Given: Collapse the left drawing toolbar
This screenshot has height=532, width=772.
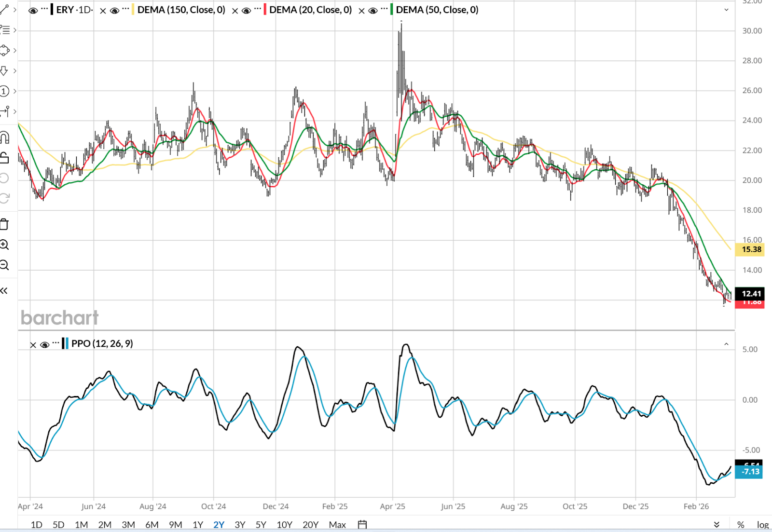Looking at the screenshot, I should (4, 290).
